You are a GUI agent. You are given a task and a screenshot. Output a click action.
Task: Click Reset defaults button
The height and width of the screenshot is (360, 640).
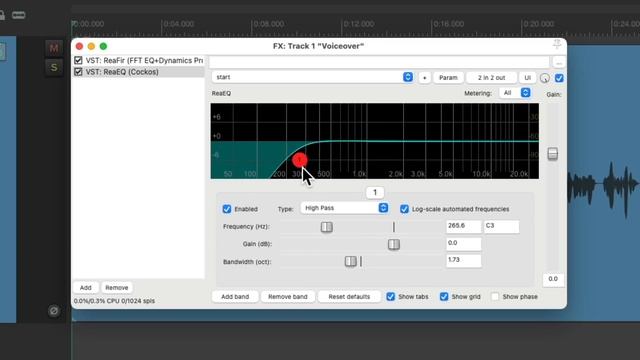(349, 297)
